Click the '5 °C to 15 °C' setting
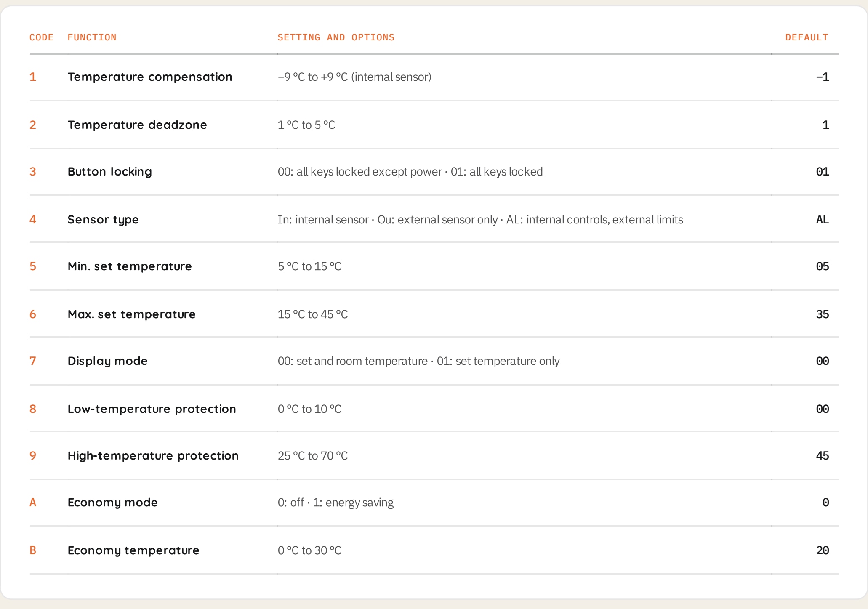This screenshot has width=868, height=609. tap(309, 266)
